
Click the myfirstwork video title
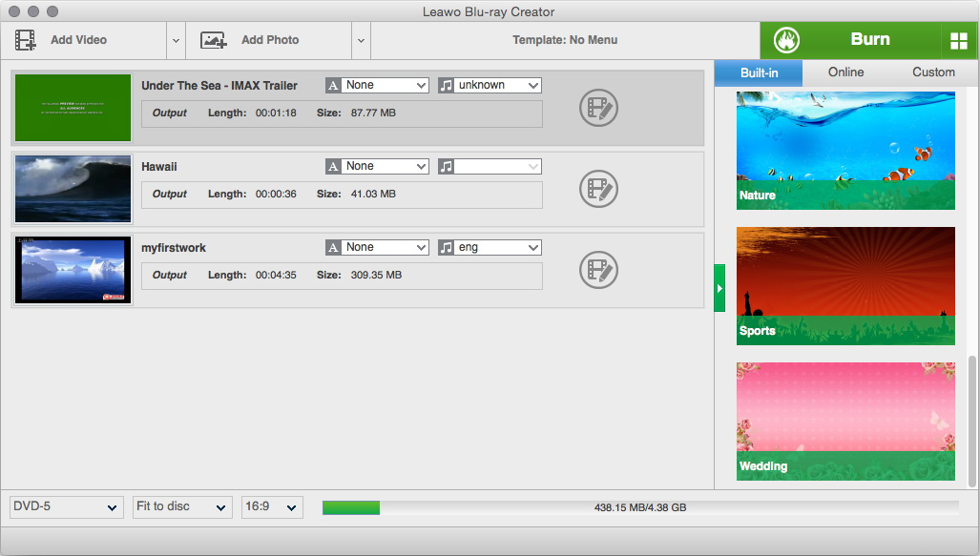point(173,248)
